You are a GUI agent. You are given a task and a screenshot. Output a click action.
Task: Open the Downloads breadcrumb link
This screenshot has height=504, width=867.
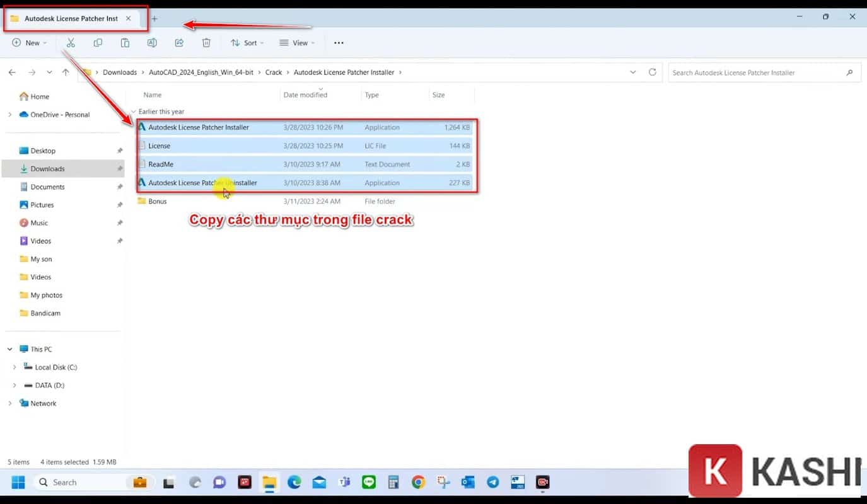pyautogui.click(x=120, y=72)
